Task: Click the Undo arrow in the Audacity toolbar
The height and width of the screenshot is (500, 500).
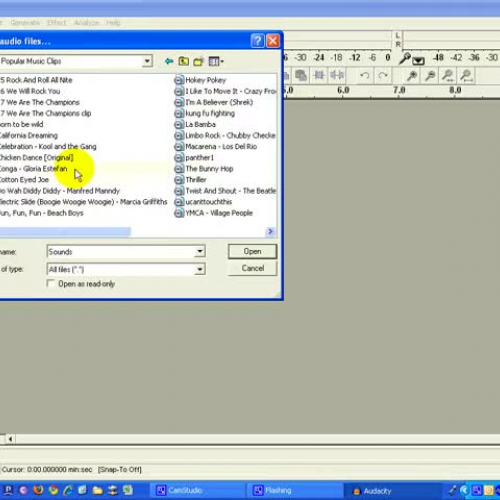Action: pyautogui.click(x=365, y=76)
